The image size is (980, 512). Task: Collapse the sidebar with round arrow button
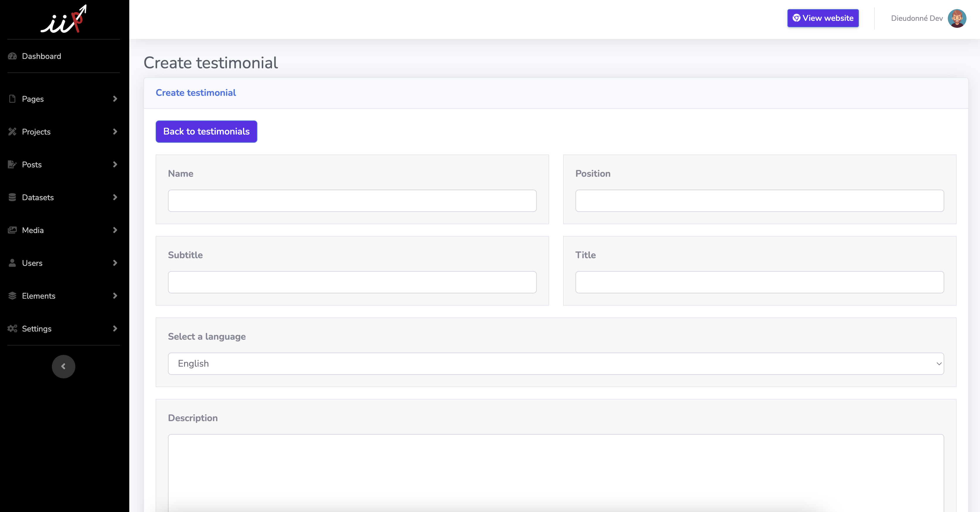pos(64,366)
